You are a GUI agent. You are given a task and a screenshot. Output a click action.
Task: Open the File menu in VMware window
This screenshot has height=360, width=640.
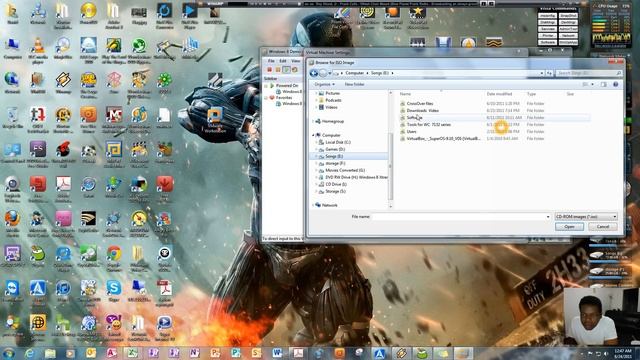tap(271, 61)
